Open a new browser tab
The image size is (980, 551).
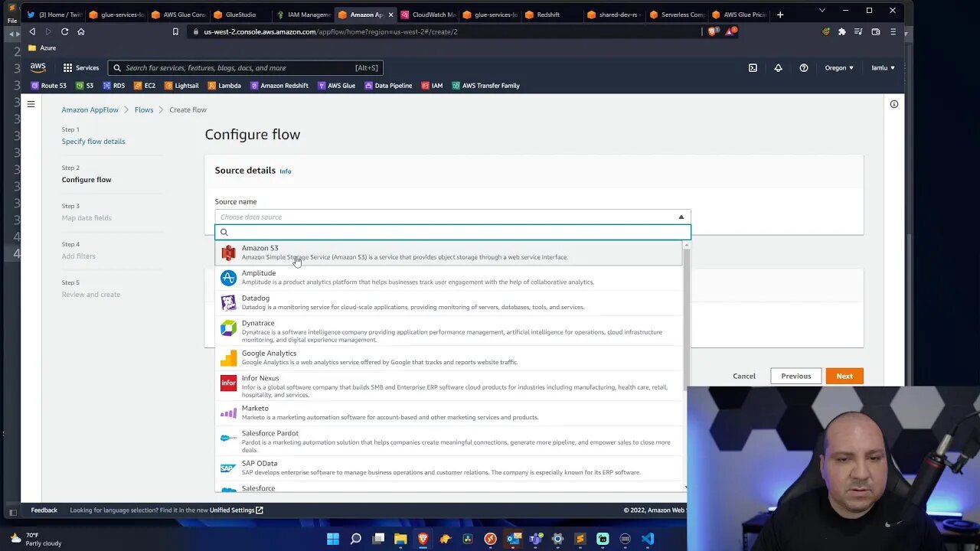(780, 15)
